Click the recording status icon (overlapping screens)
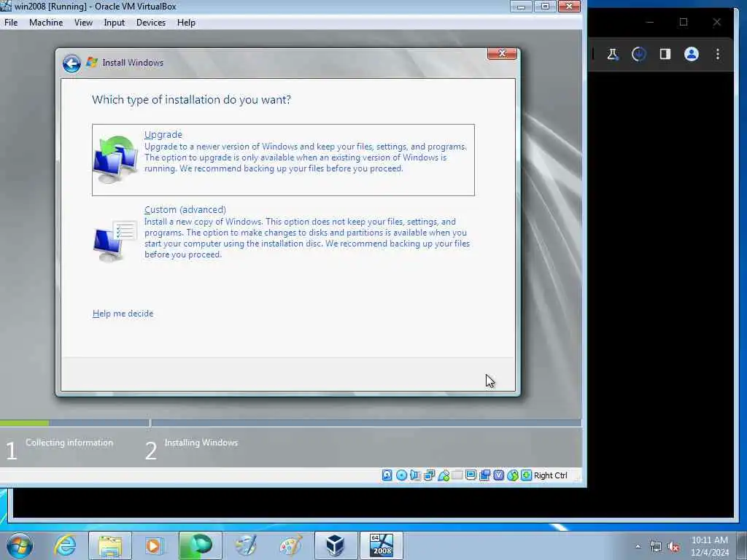Screen dimensions: 747x560 click(x=485, y=475)
